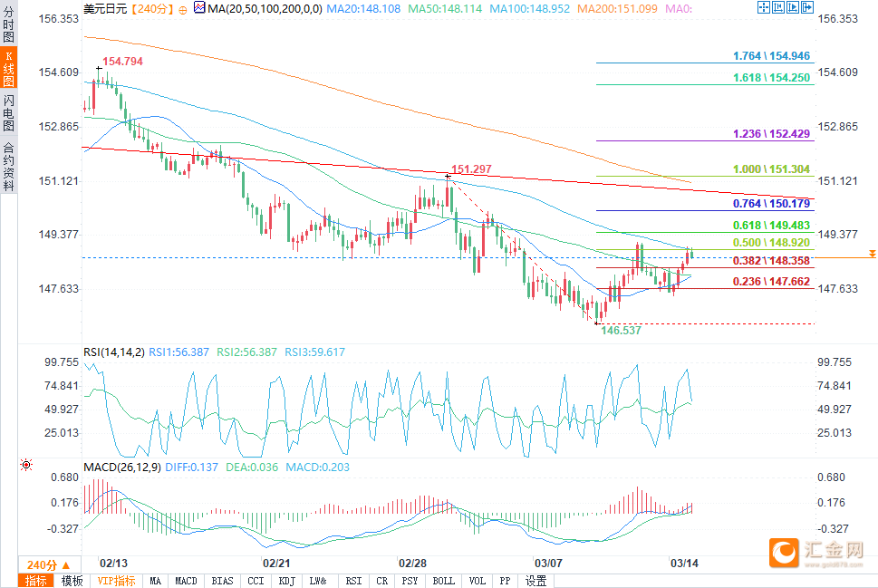Click the 美元日元 pair name

tap(105, 9)
